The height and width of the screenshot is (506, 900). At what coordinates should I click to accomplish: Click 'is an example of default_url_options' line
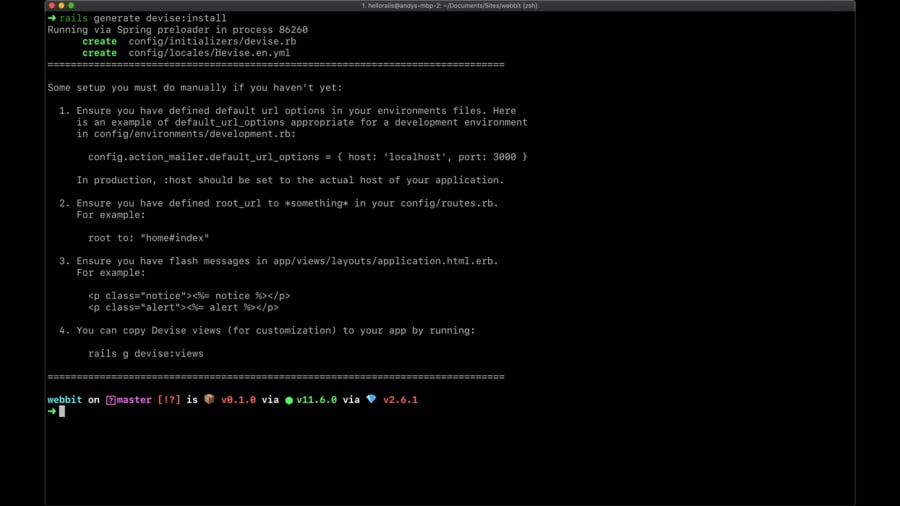tap(302, 122)
